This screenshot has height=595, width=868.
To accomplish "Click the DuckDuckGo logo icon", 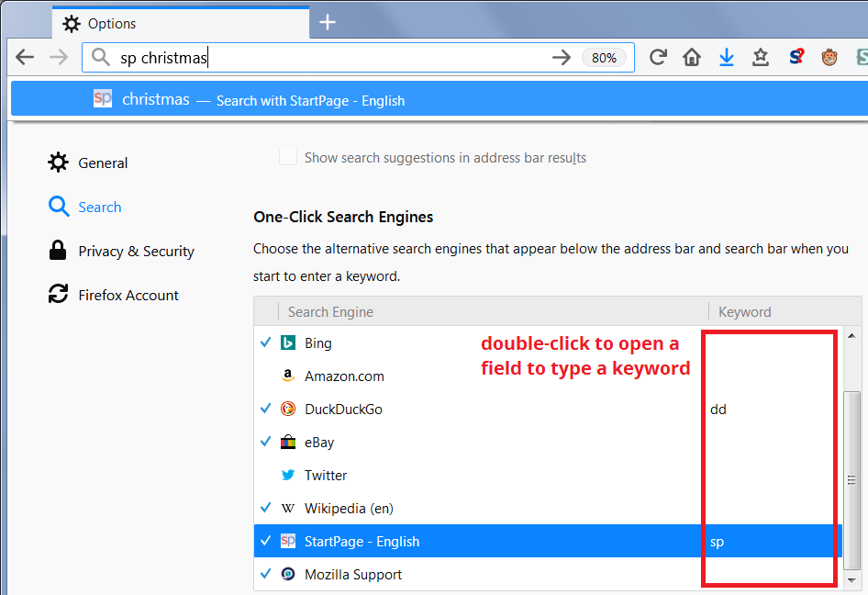I will (x=288, y=409).
